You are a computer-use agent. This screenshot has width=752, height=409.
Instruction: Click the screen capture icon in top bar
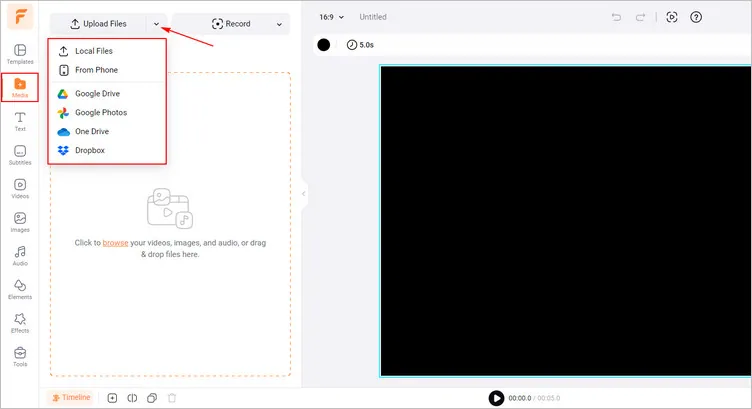(x=671, y=17)
